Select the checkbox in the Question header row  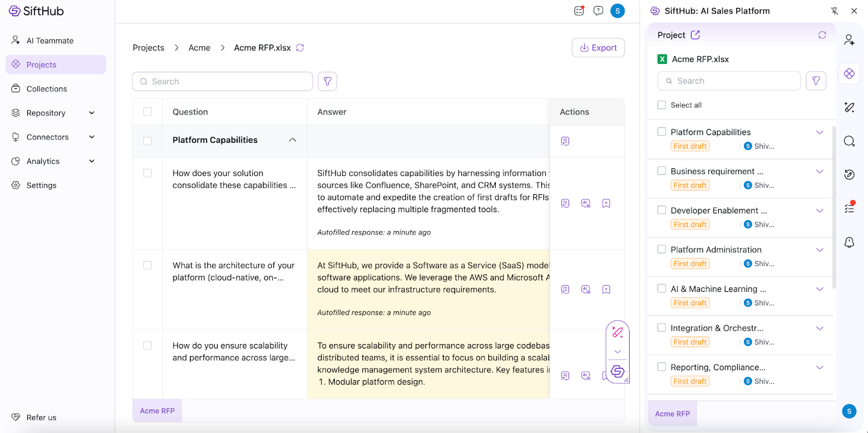click(148, 112)
